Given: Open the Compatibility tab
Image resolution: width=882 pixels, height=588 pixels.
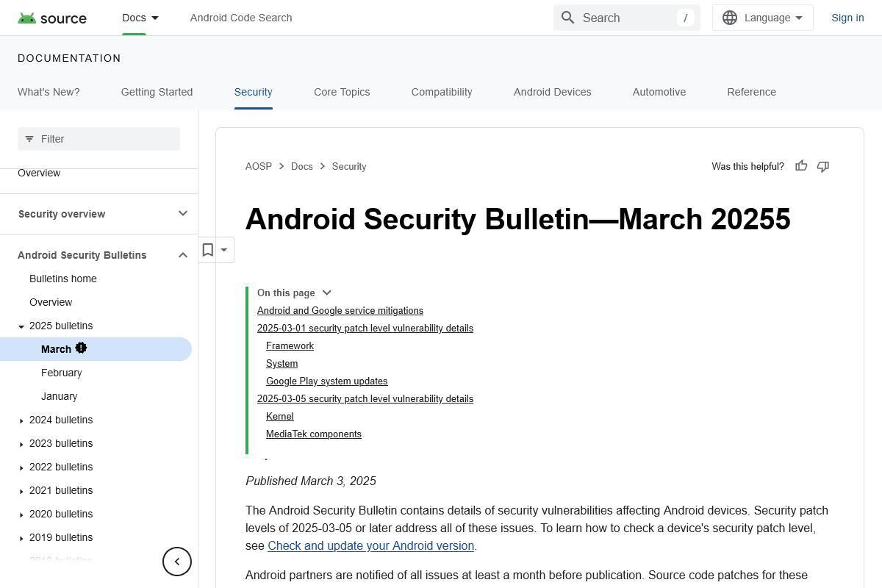Looking at the screenshot, I should click(x=442, y=92).
